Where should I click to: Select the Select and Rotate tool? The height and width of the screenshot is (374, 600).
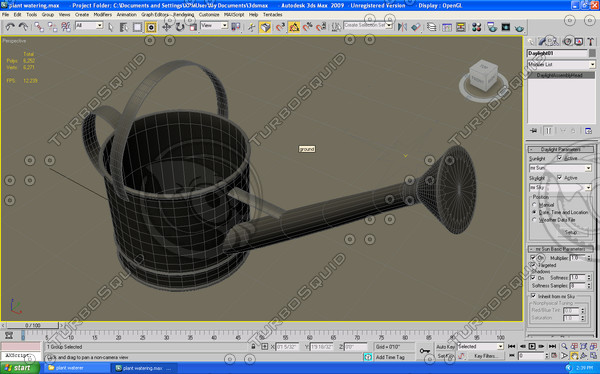coord(180,27)
